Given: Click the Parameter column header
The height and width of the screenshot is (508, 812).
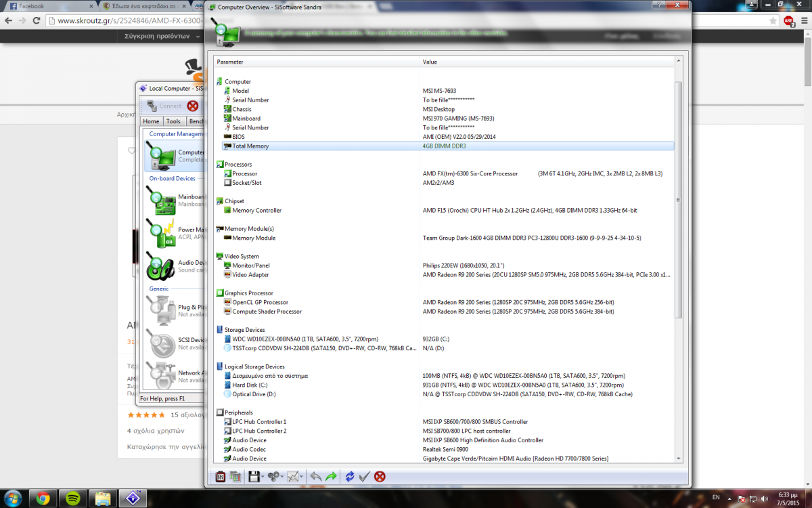Looking at the screenshot, I should click(317, 62).
